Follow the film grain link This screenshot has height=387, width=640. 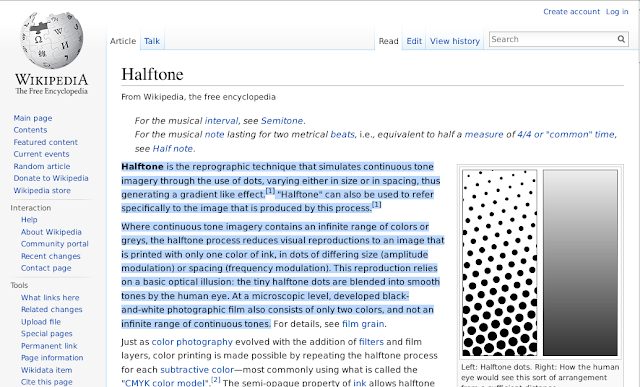tap(363, 324)
